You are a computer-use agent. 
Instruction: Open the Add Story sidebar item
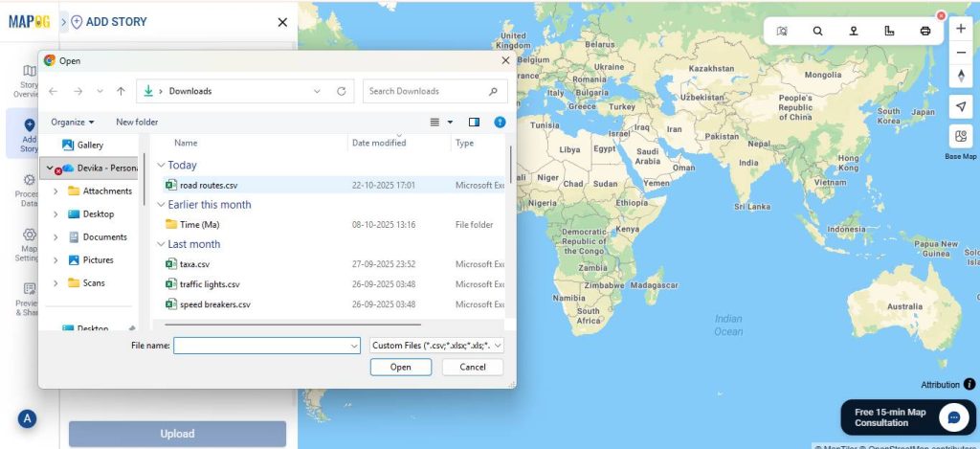point(29,135)
